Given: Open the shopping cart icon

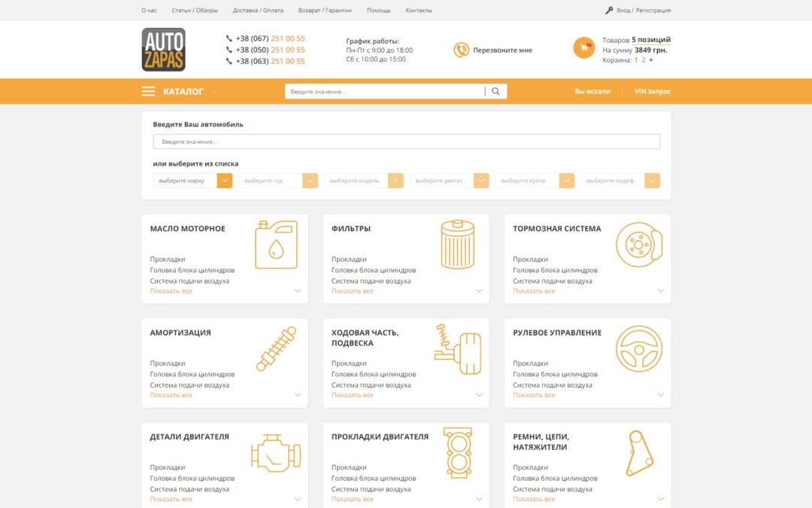Looking at the screenshot, I should click(x=583, y=47).
